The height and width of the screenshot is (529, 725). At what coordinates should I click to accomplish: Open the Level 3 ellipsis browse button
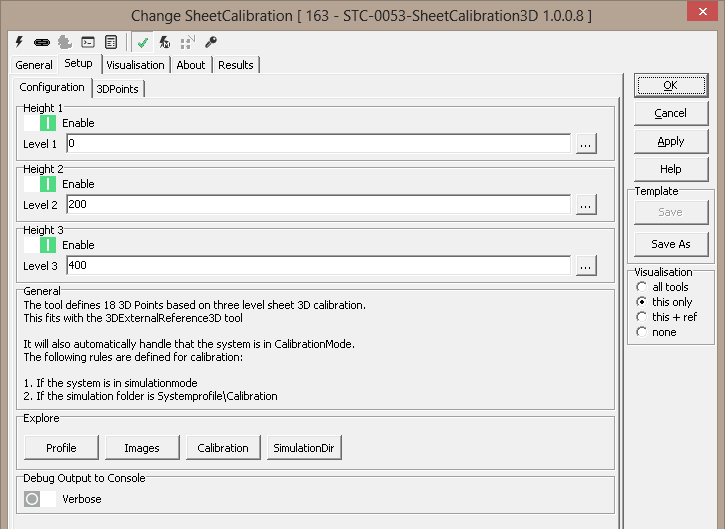[x=586, y=266]
